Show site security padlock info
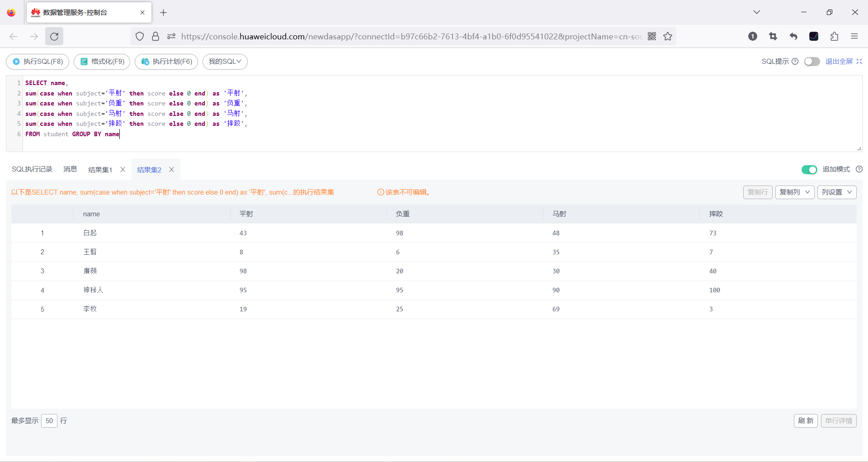 point(156,36)
